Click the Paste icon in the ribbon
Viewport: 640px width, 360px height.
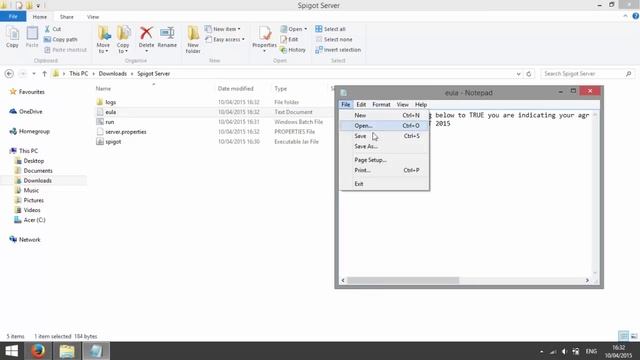point(32,37)
